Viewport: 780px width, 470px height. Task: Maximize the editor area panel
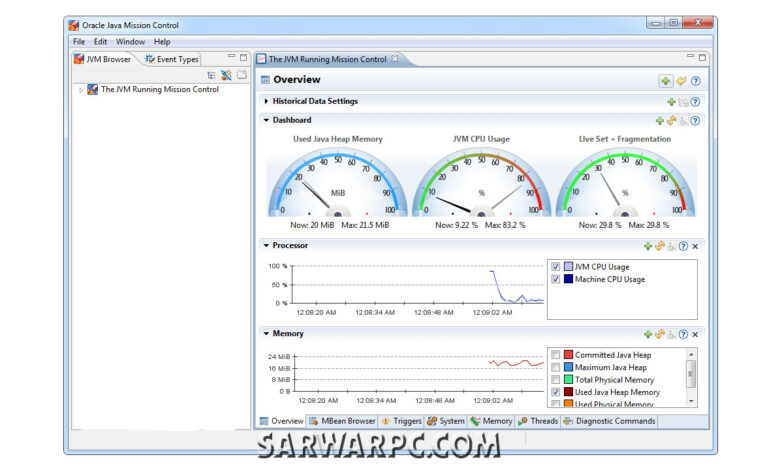[x=702, y=57]
